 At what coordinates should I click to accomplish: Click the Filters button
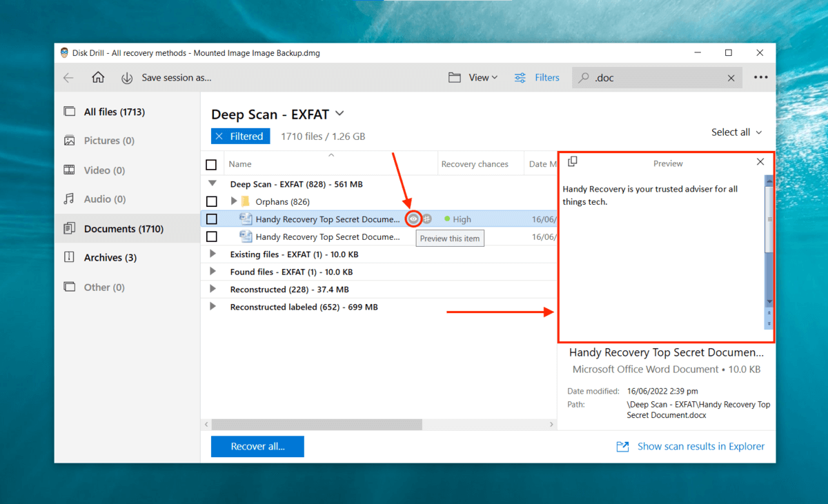(x=537, y=78)
